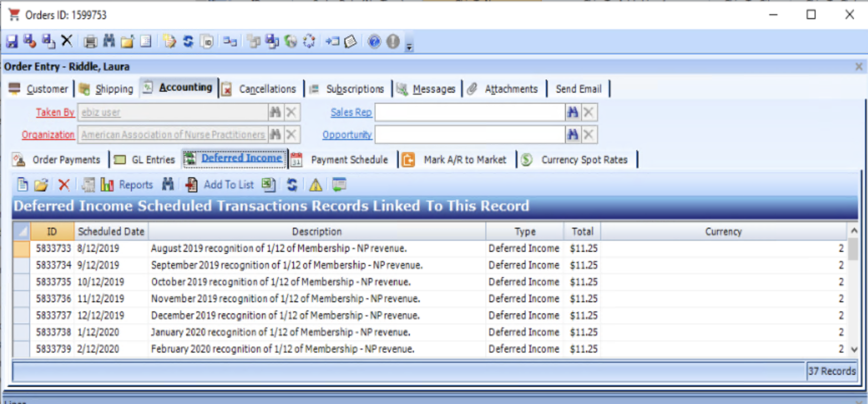Screen dimensions: 868x404
Task: Select the September 2019 recognition row description
Action: pos(287,265)
